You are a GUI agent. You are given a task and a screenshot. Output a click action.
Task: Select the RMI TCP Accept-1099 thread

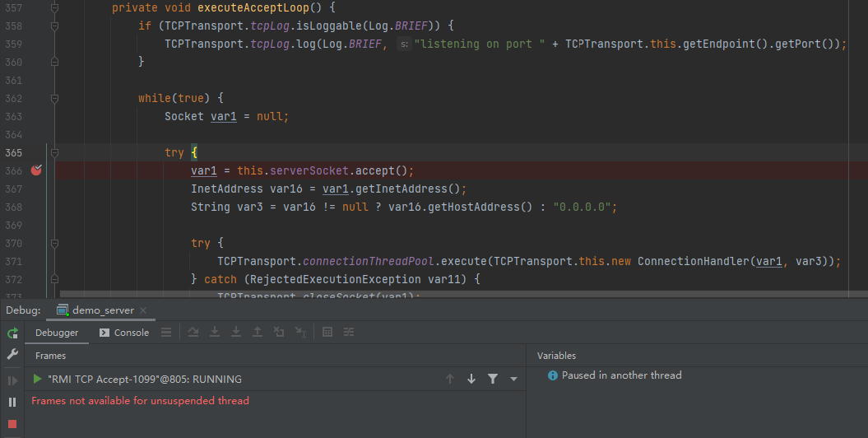pos(145,380)
